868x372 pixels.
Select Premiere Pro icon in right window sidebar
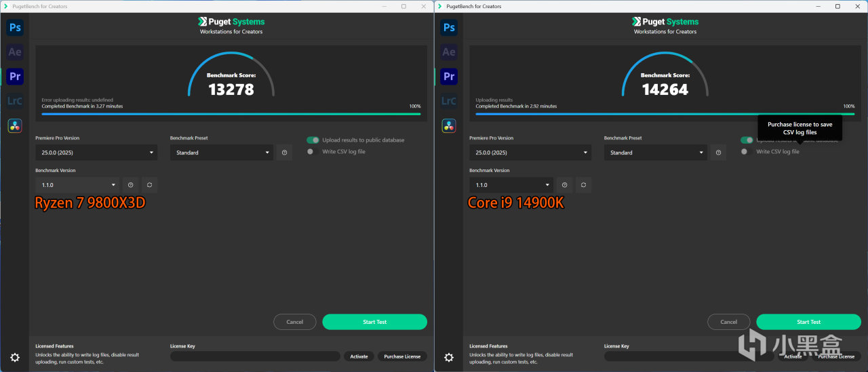point(449,77)
